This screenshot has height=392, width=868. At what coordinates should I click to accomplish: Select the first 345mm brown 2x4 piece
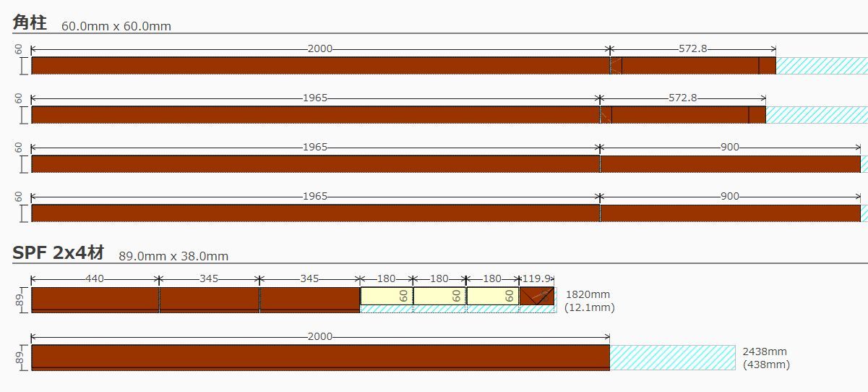pyautogui.click(x=209, y=299)
